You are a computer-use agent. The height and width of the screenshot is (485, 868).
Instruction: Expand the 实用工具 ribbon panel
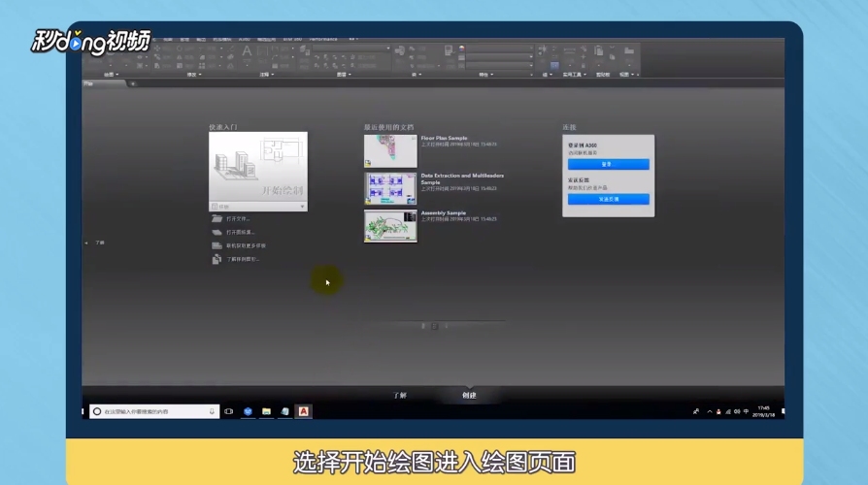pyautogui.click(x=574, y=74)
